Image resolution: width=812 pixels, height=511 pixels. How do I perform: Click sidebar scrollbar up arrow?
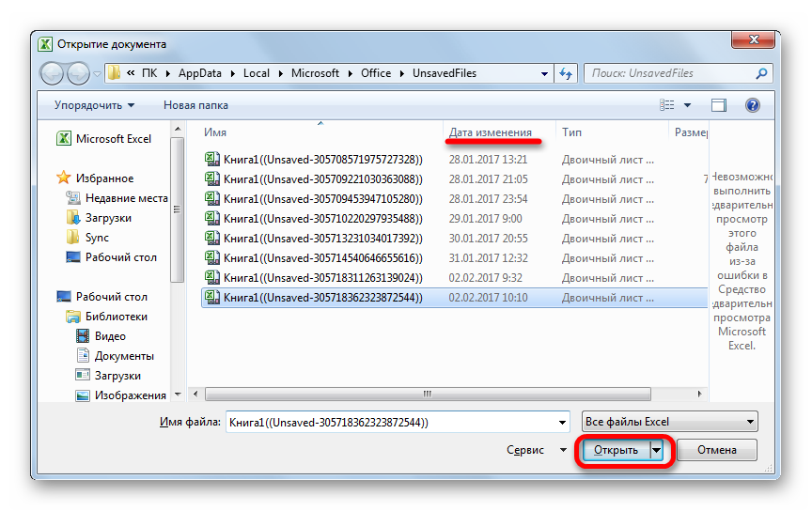pos(178,129)
